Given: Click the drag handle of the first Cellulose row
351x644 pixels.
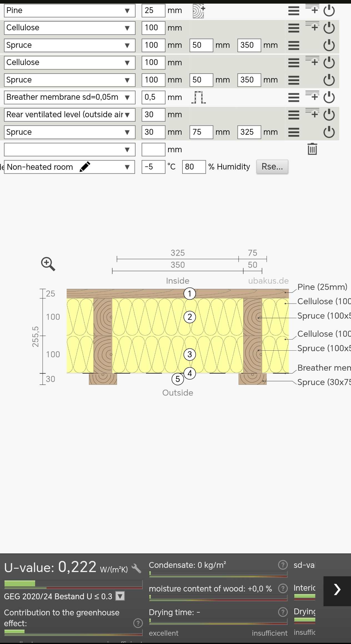Looking at the screenshot, I should point(294,28).
